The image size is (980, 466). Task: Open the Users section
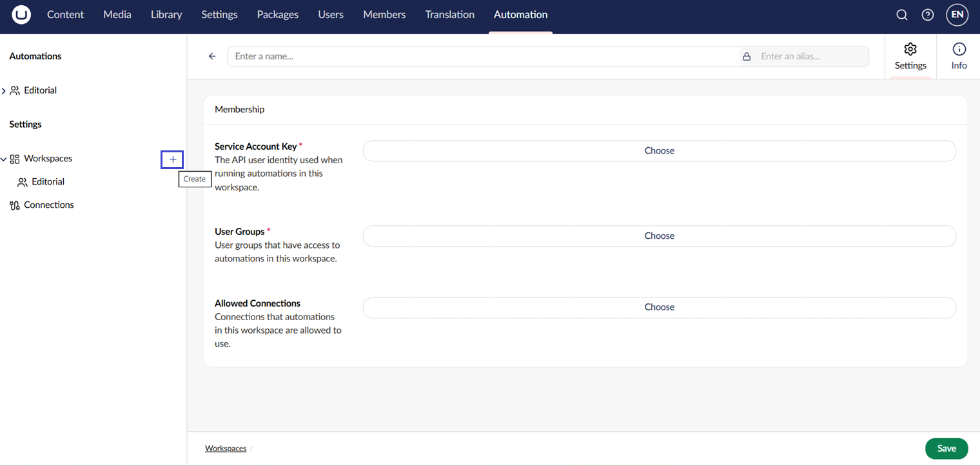click(x=331, y=14)
